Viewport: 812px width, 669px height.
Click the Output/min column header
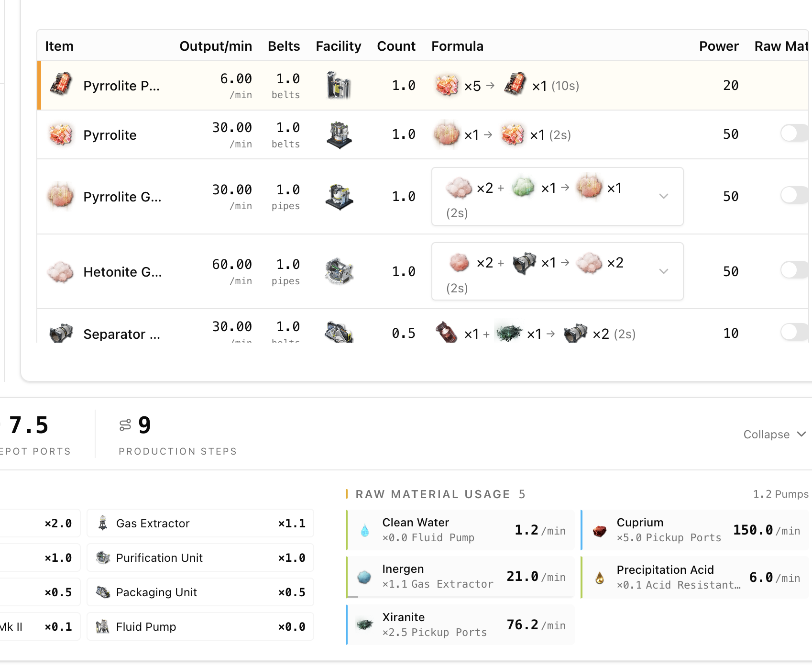pyautogui.click(x=216, y=46)
